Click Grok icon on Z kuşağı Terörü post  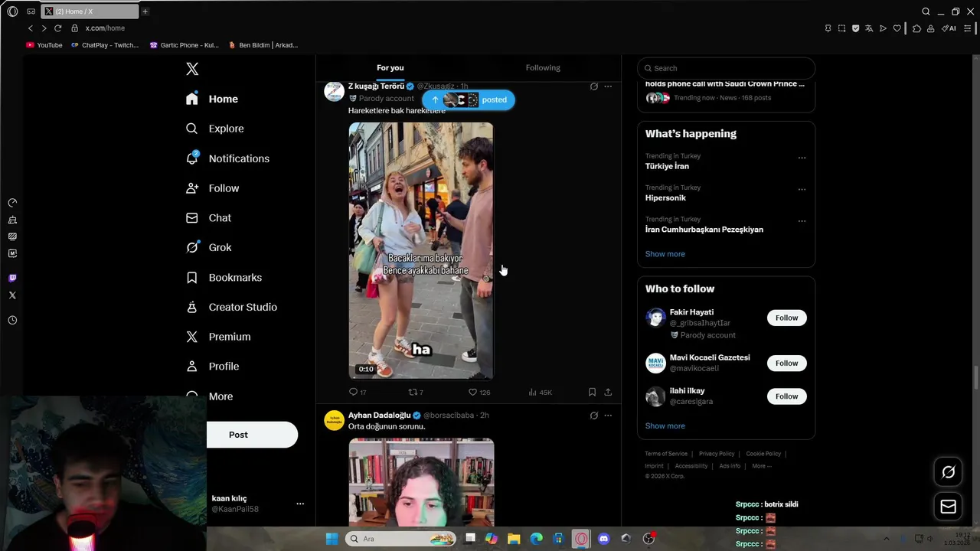point(593,86)
